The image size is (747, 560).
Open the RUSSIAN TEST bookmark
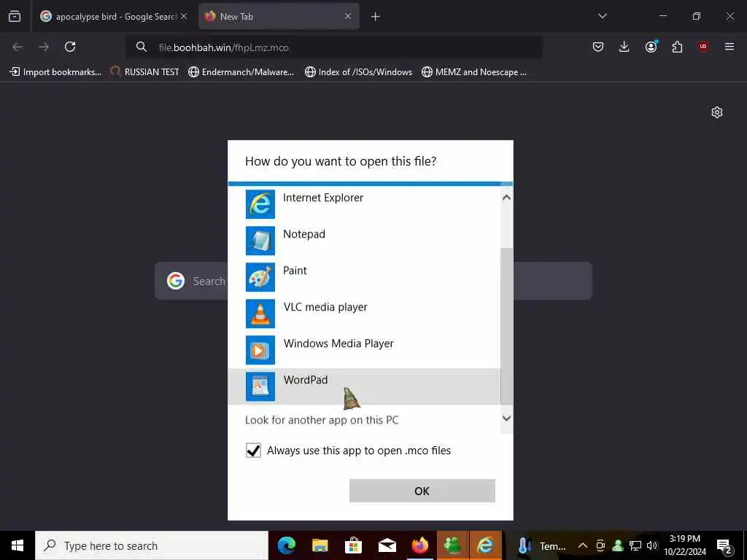pos(145,72)
